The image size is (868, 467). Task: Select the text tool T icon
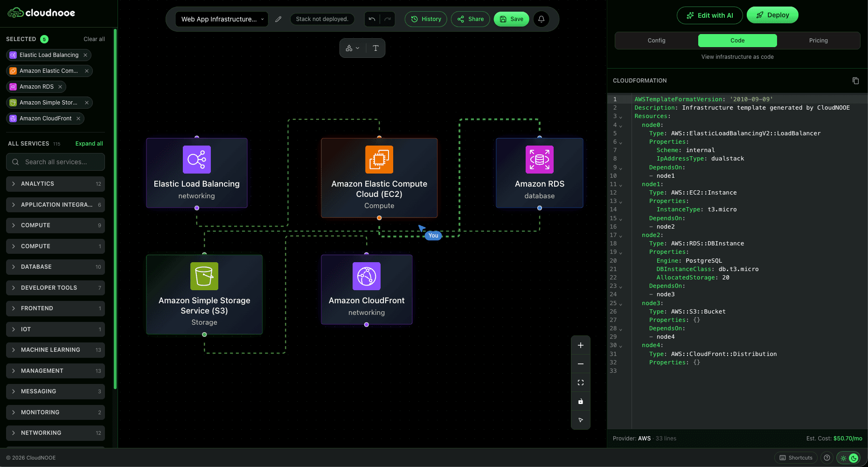click(x=375, y=48)
